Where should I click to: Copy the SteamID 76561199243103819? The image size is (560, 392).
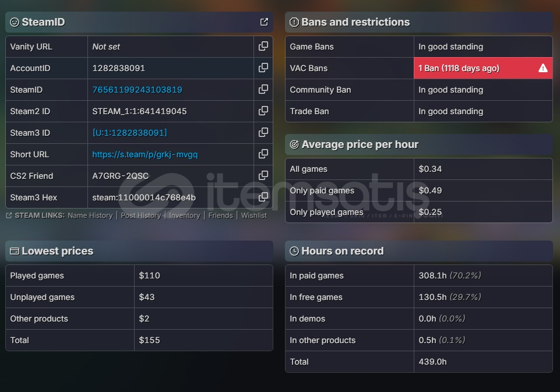coord(263,89)
